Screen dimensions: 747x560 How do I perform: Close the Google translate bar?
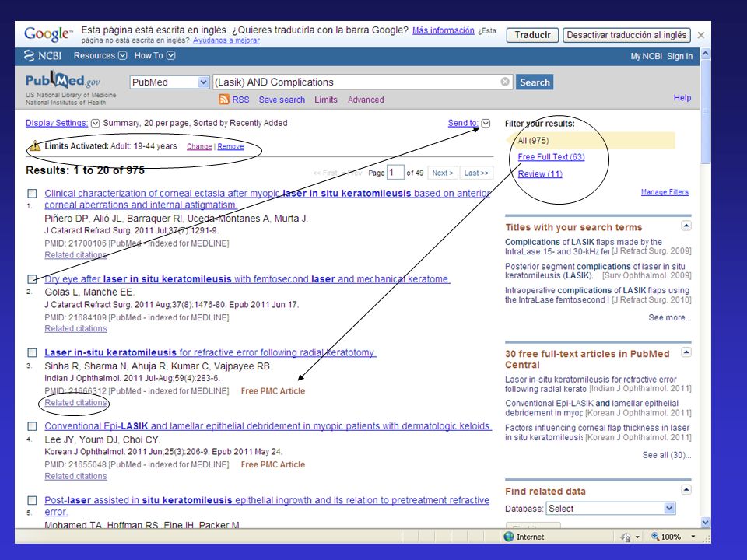[x=701, y=35]
